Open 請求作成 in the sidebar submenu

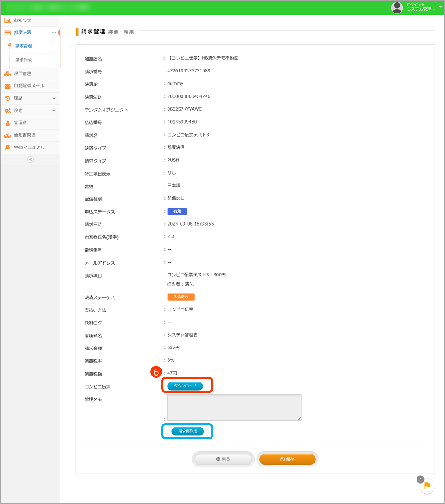pyautogui.click(x=24, y=60)
